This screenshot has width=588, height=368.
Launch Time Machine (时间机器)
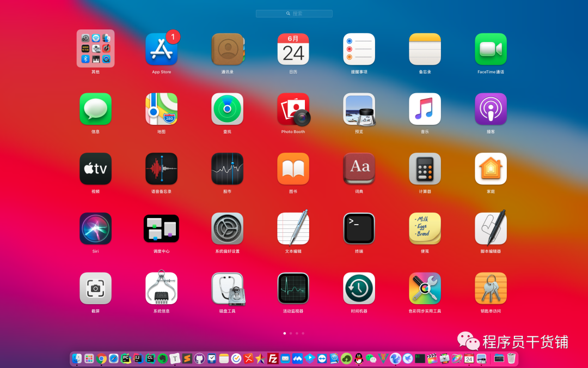[x=359, y=288]
